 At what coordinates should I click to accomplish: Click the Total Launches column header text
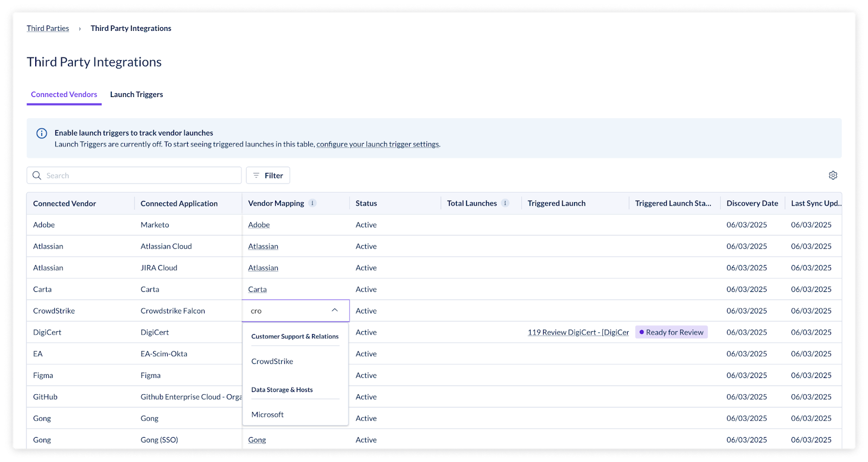tap(472, 203)
